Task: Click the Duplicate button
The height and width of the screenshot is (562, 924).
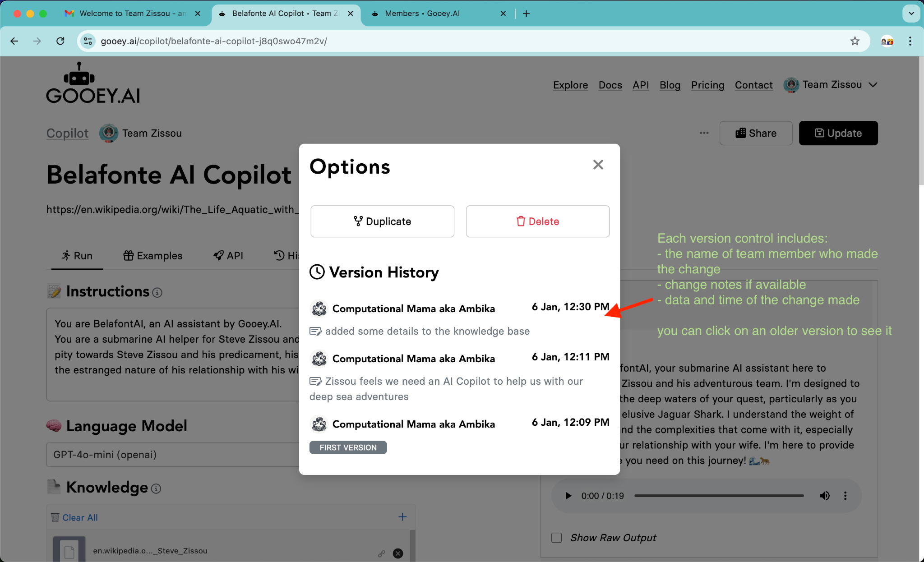Action: point(382,221)
